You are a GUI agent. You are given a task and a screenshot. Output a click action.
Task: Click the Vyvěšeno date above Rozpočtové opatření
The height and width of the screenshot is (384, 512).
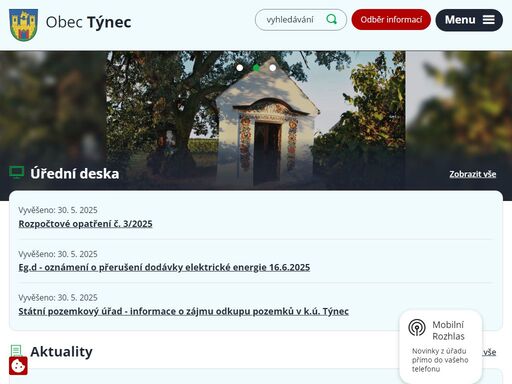(58, 210)
